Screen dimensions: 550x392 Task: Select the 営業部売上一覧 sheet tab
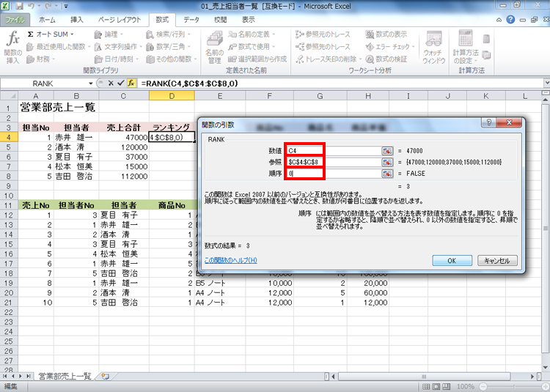pyautogui.click(x=65, y=376)
